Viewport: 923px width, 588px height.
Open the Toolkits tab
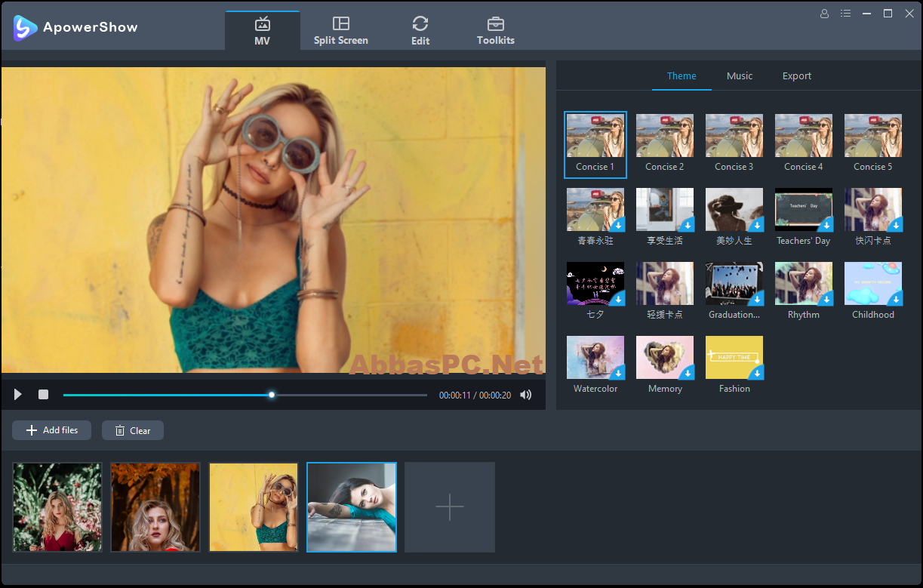point(496,31)
